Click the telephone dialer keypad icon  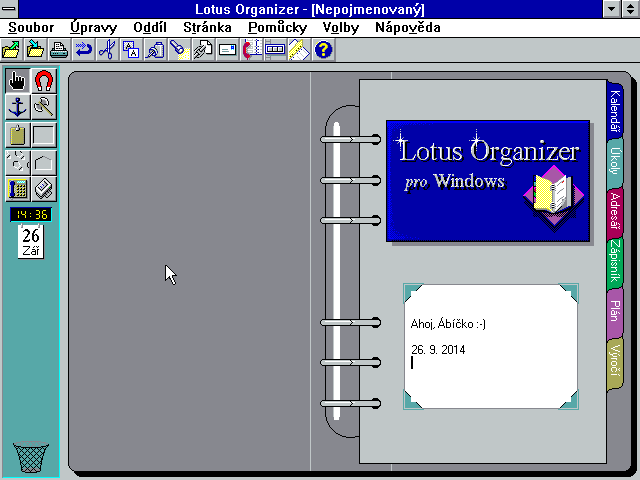(x=18, y=189)
